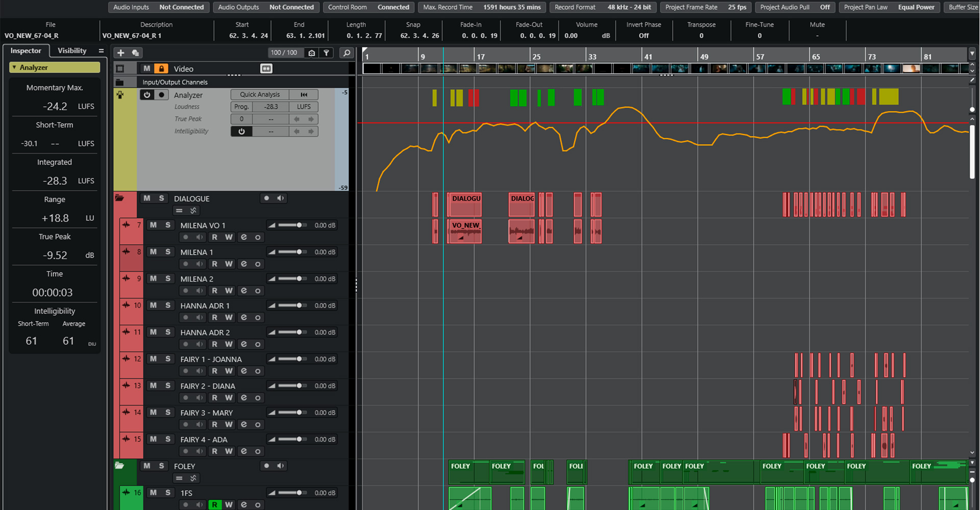The image size is (980, 510).
Task: Click the Prog. loudness button
Action: [241, 107]
